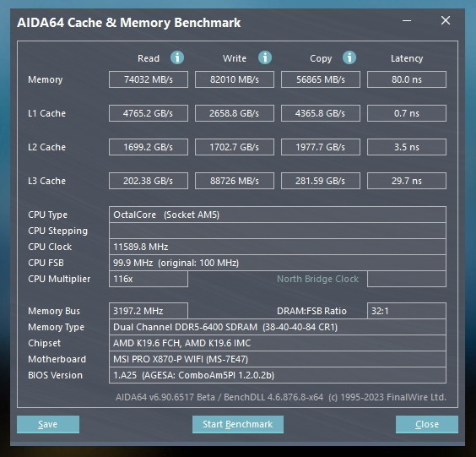Select the Memory Read value 74032 MB/s

click(149, 79)
